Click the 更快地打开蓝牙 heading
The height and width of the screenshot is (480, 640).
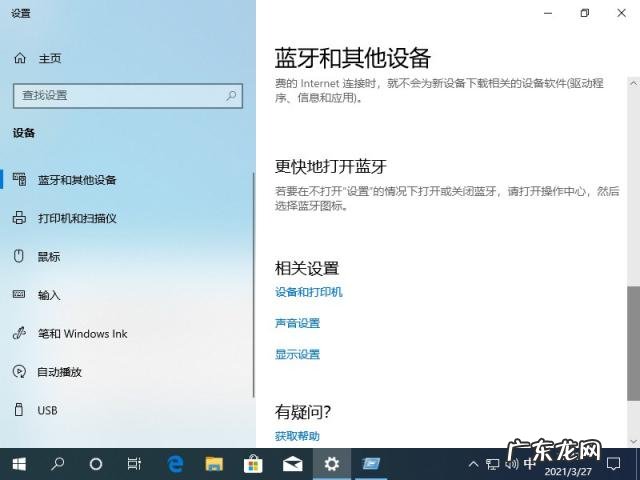[x=331, y=167]
